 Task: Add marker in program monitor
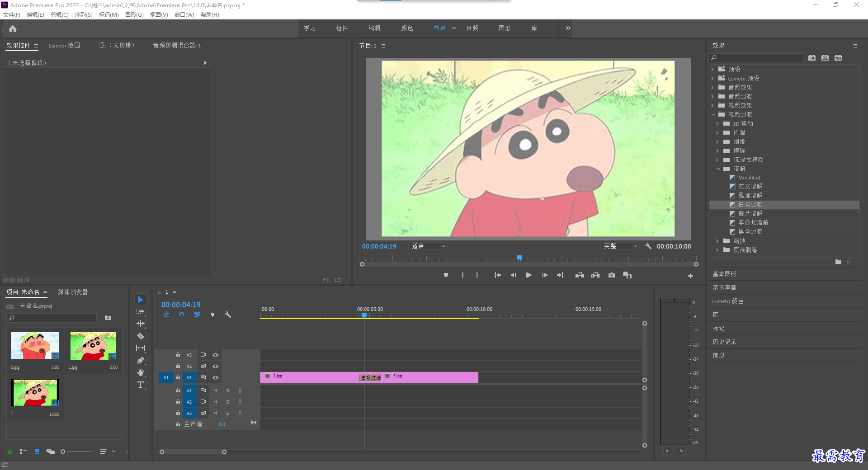(446, 275)
